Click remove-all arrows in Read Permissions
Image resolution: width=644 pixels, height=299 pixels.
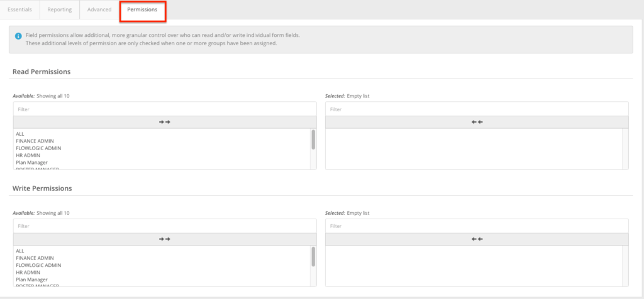(477, 122)
